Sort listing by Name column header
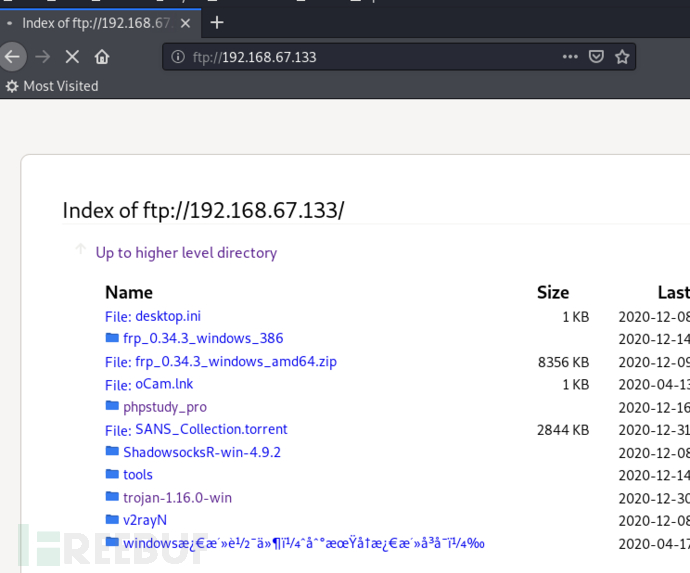 click(129, 292)
